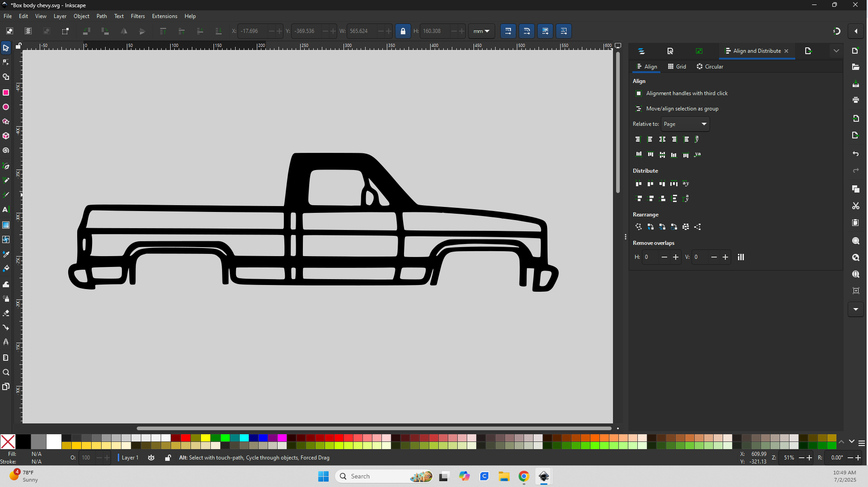Activate the Paint Bucket fill tool

[6, 269]
